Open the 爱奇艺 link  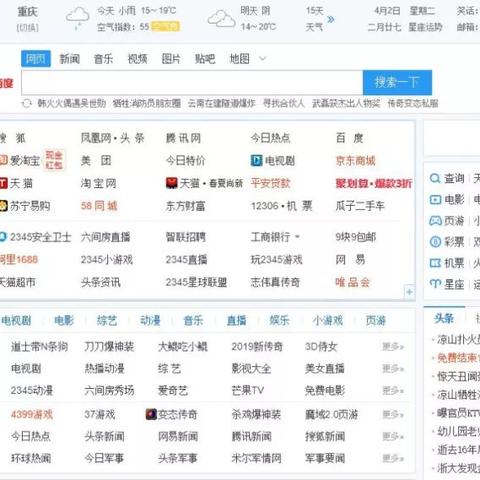173,390
